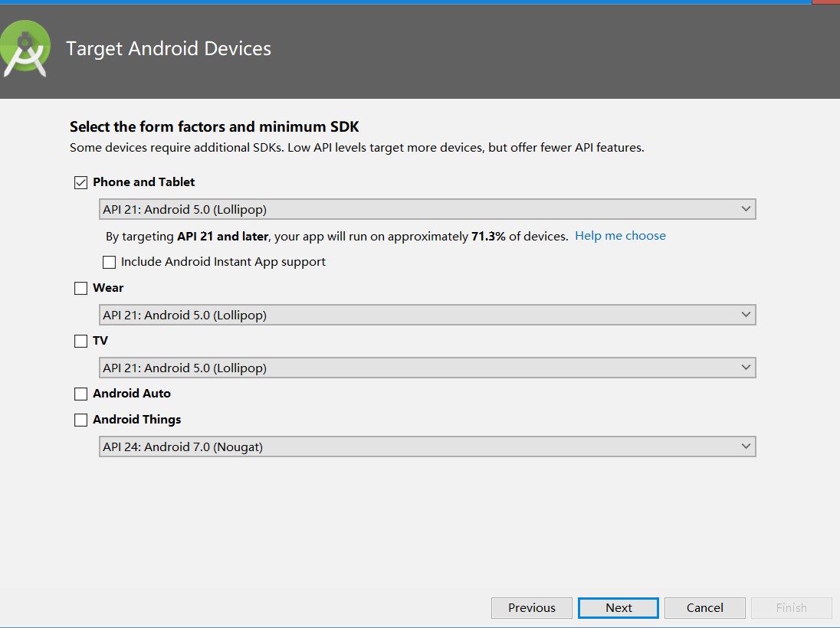Screen dimensions: 840x628
Task: Click the Select the form factors heading
Action: coord(215,127)
